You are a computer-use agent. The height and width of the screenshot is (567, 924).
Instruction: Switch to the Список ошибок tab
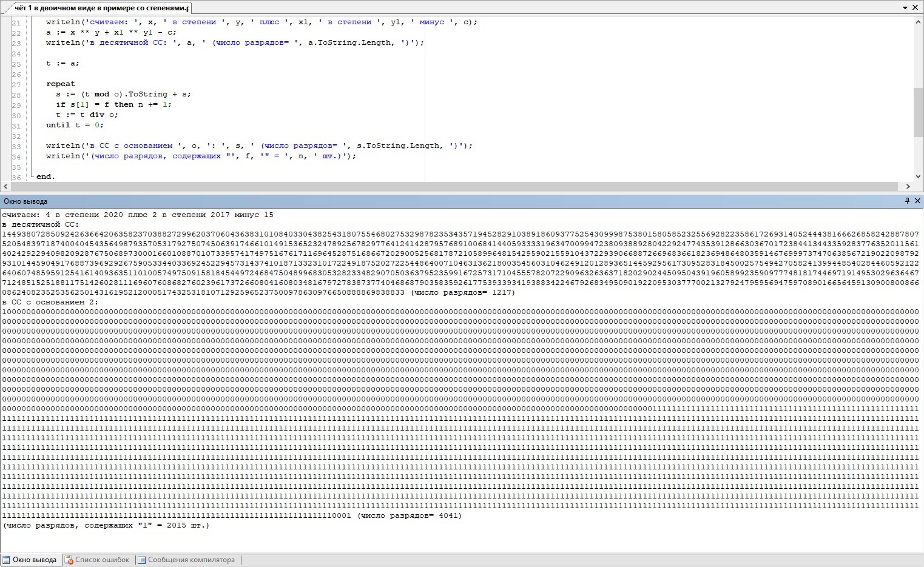(x=102, y=560)
